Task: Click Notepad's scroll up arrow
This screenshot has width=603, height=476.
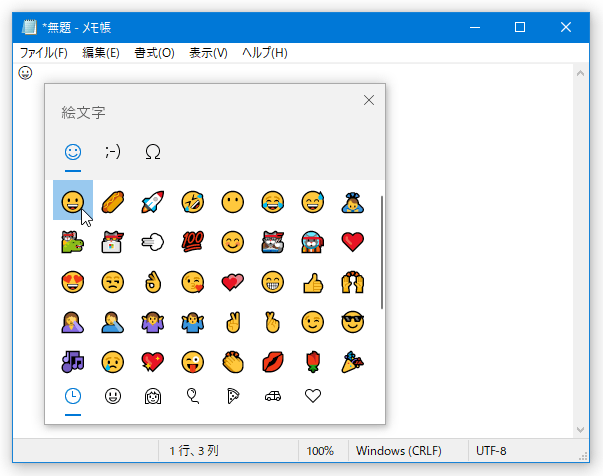Action: tap(580, 73)
